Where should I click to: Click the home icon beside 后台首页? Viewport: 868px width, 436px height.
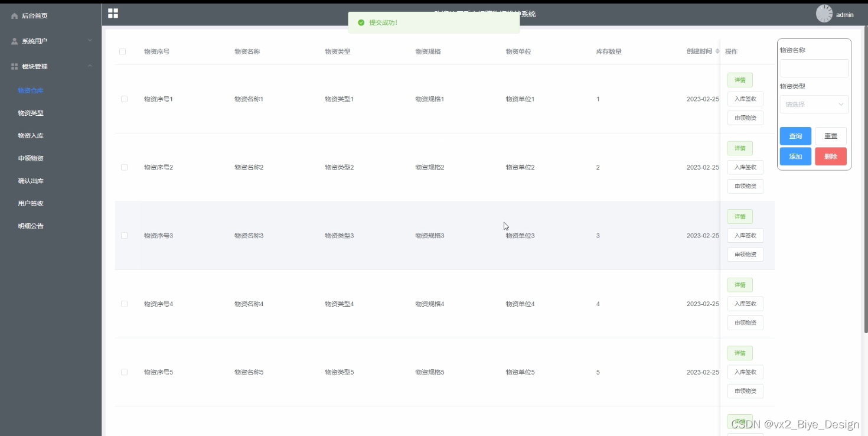point(15,16)
